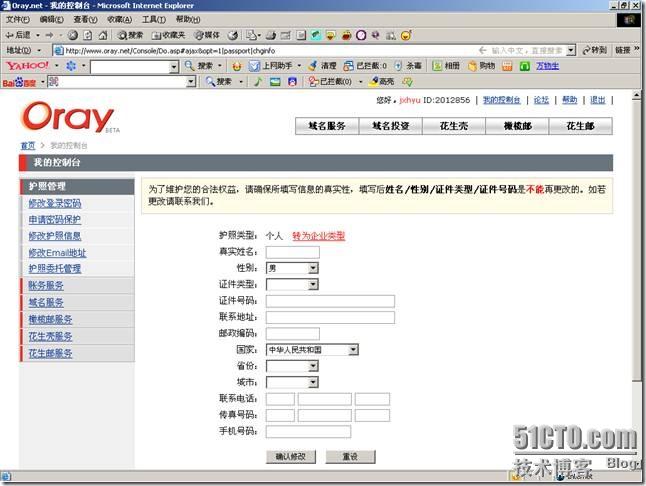Open the 上网助手 assistant button

coord(271,65)
